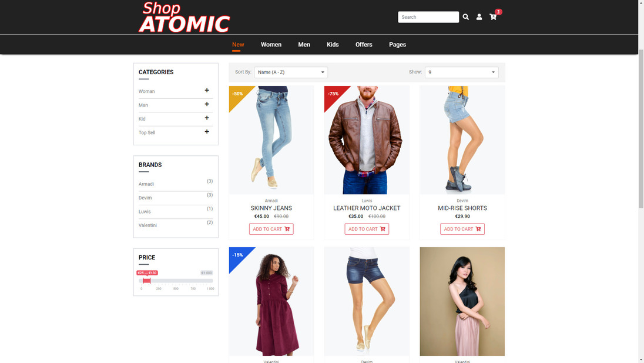
Task: Open the Sort By dropdown
Action: click(291, 72)
